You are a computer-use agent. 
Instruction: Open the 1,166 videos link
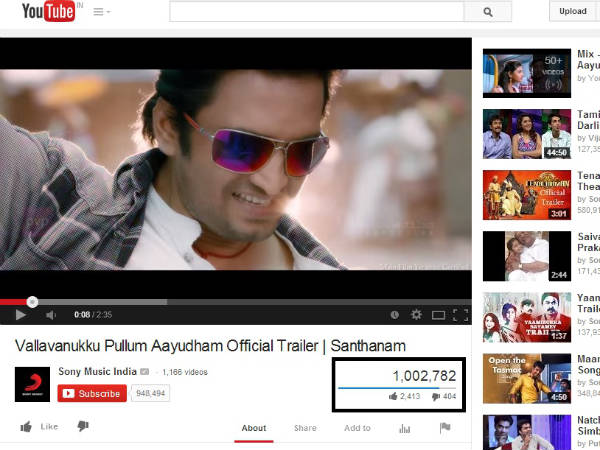(185, 372)
